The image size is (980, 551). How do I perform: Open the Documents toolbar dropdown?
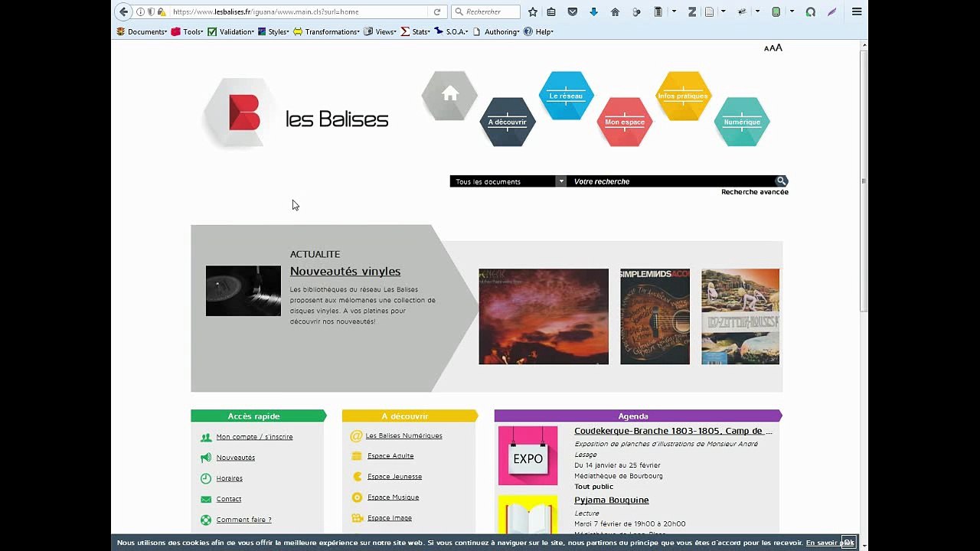coord(142,31)
